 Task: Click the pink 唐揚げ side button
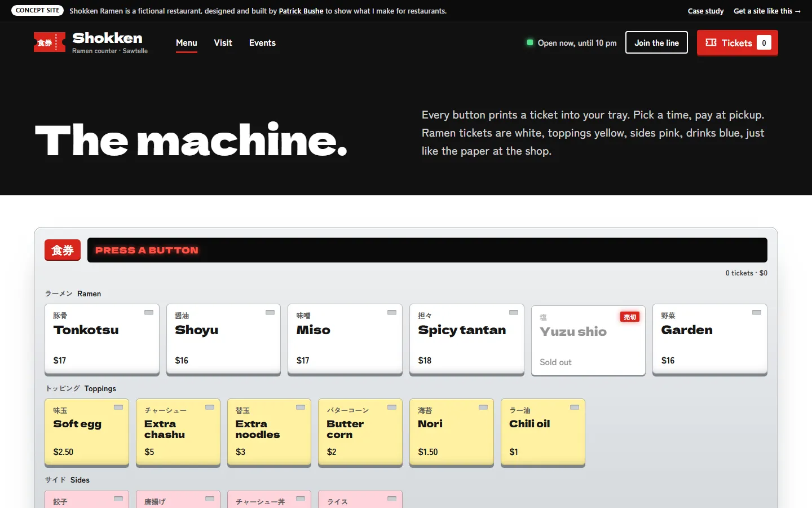178,500
